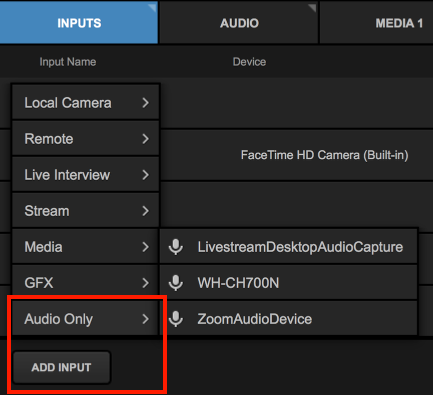The width and height of the screenshot is (433, 395).
Task: Click the LivestreamDesktopAudioCapture microphone icon
Action: pyautogui.click(x=176, y=247)
